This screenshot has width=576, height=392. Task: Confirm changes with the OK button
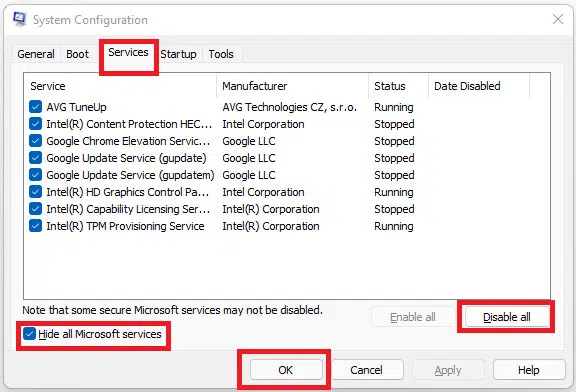pos(286,370)
